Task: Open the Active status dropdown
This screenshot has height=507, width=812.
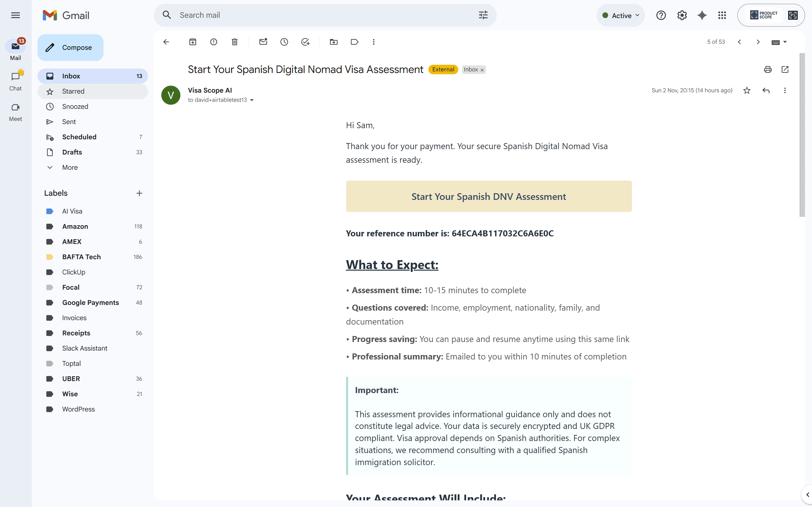Action: point(621,16)
